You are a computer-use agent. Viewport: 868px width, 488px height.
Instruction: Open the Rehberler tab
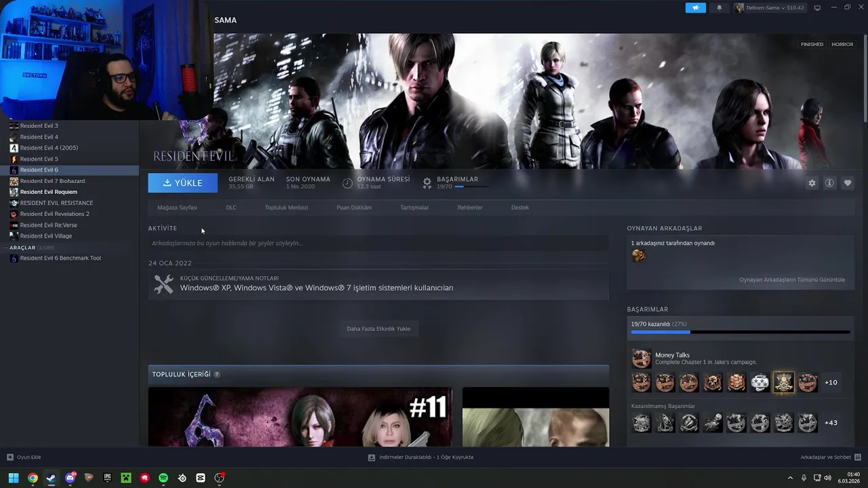pyautogui.click(x=470, y=207)
